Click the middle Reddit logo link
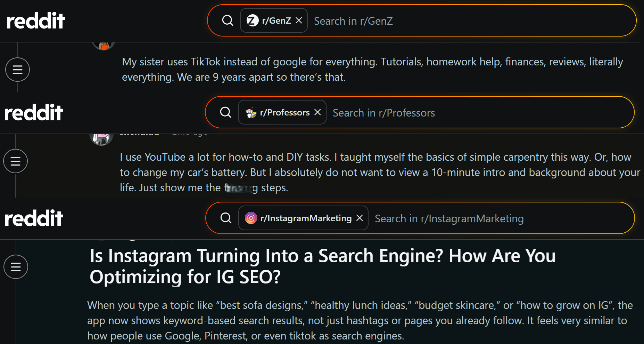The width and height of the screenshot is (644, 344). (x=33, y=112)
